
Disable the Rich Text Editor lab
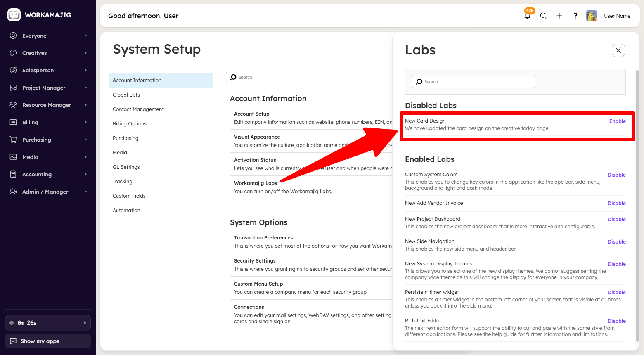(616, 321)
